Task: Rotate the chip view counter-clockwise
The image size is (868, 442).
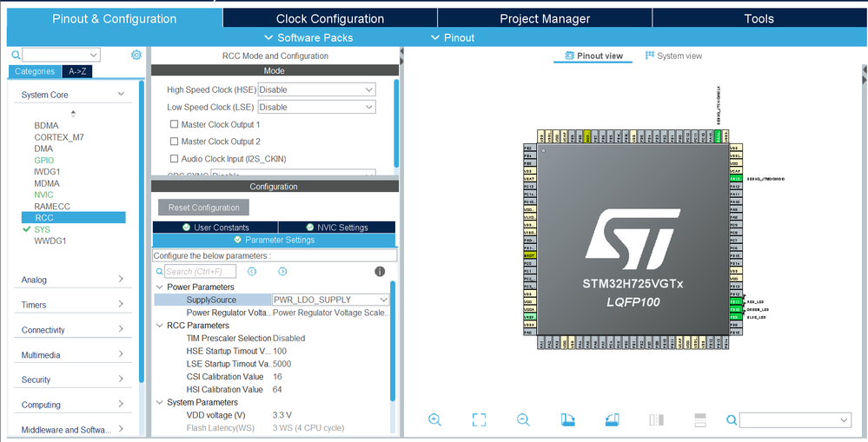Action: [x=612, y=420]
